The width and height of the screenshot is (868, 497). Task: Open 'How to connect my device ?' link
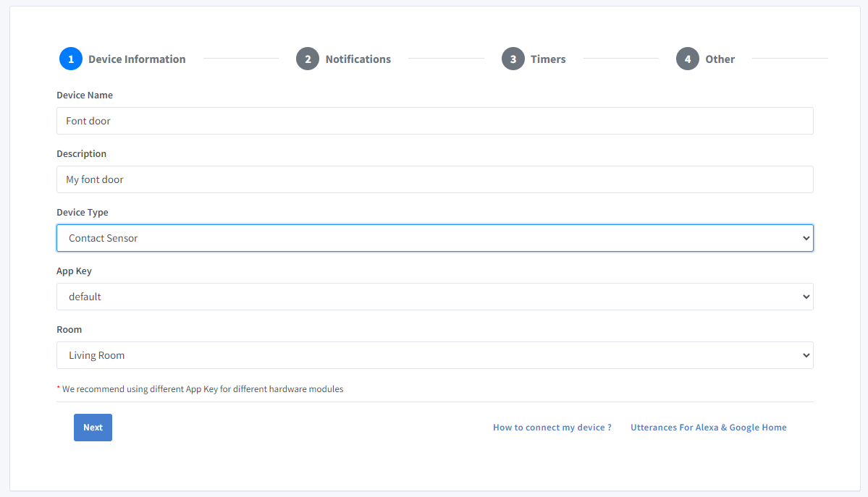click(552, 428)
